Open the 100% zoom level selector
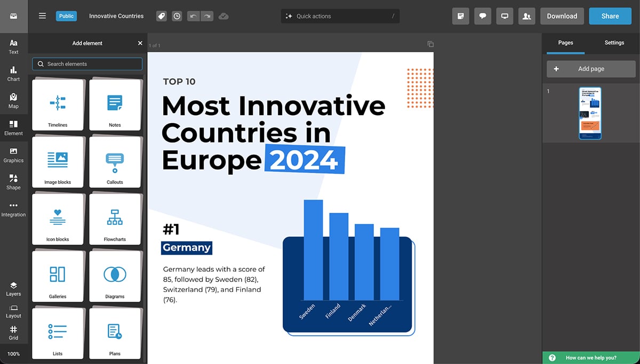Screen dimensions: 640x364 (13, 353)
